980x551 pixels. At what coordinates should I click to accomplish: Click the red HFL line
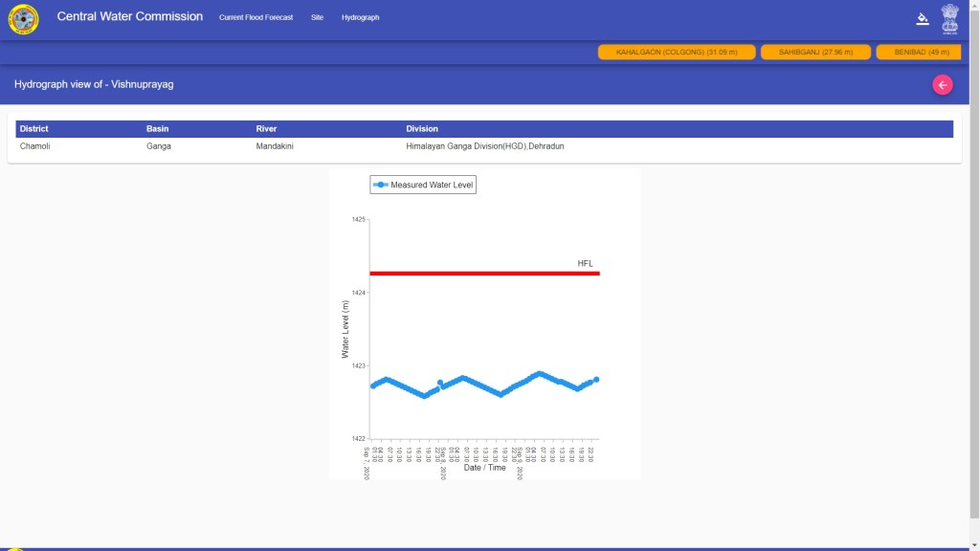(x=479, y=274)
